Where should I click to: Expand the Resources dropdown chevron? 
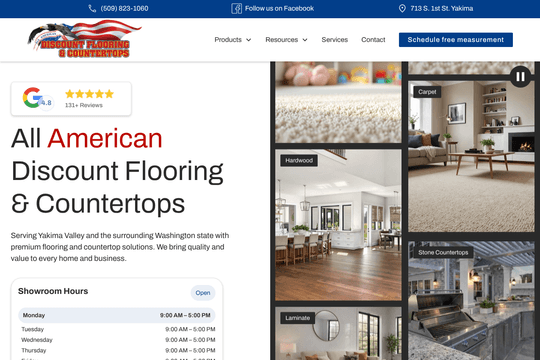(305, 40)
